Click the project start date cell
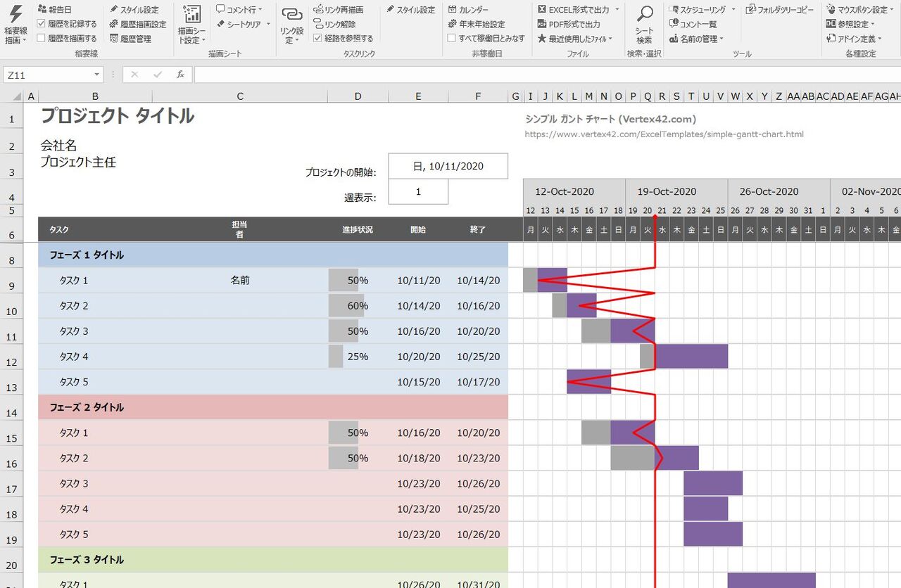This screenshot has width=901, height=588. click(x=448, y=166)
